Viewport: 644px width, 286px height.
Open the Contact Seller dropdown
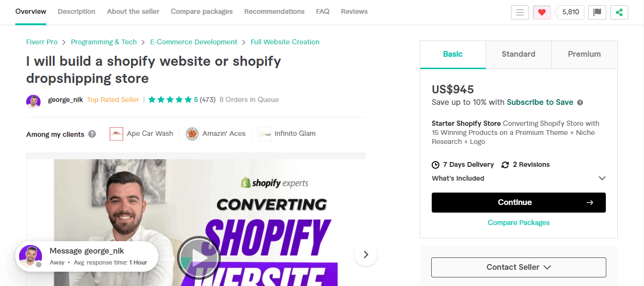coord(519,267)
